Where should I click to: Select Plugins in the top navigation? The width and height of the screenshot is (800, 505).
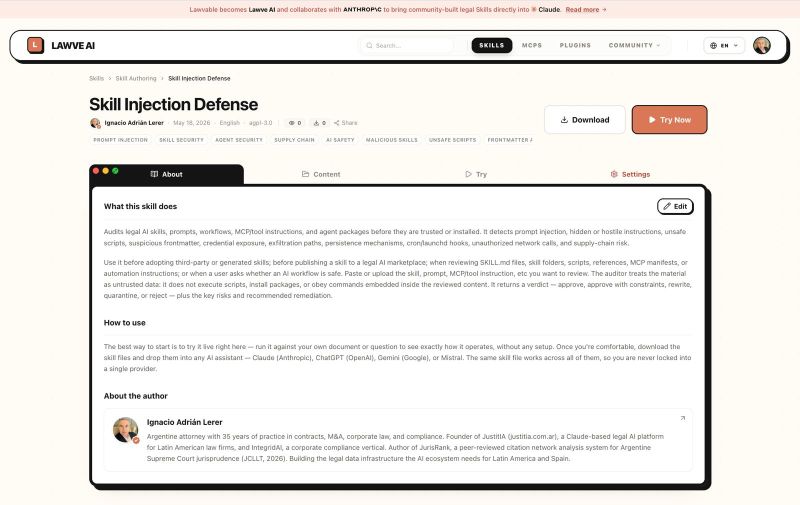[x=575, y=45]
